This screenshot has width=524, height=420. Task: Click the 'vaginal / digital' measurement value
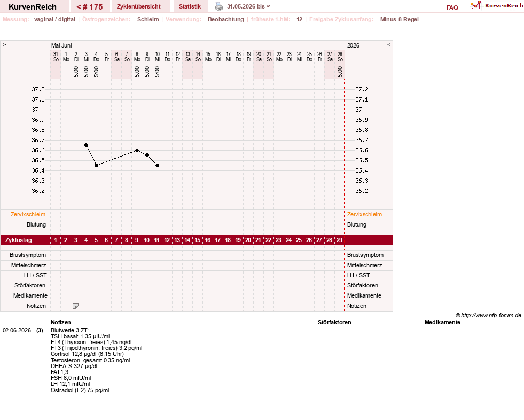54,19
